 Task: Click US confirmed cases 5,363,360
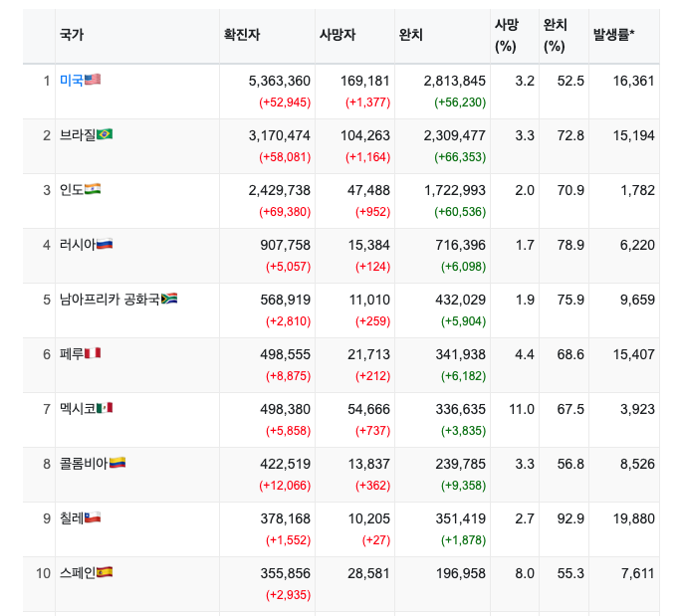click(x=279, y=81)
